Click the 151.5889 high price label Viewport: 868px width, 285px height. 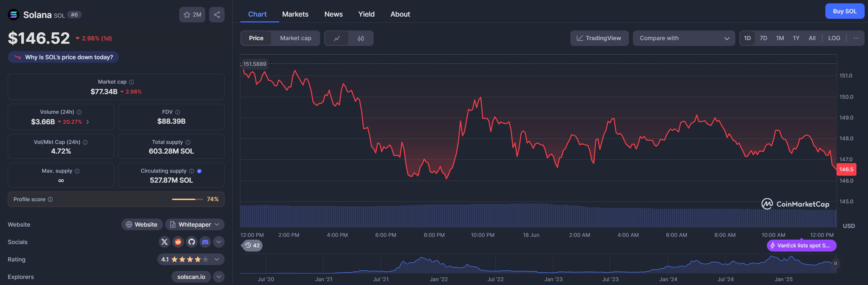click(255, 64)
